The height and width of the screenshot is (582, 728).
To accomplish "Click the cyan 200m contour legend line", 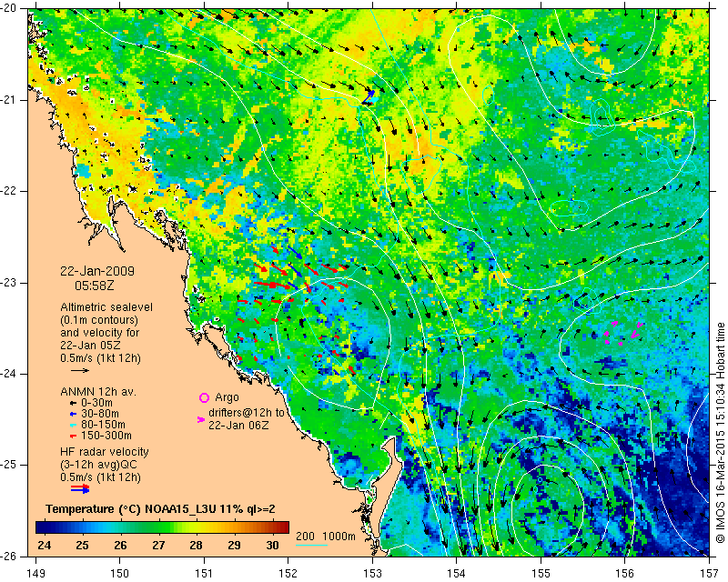I will [x=311, y=545].
